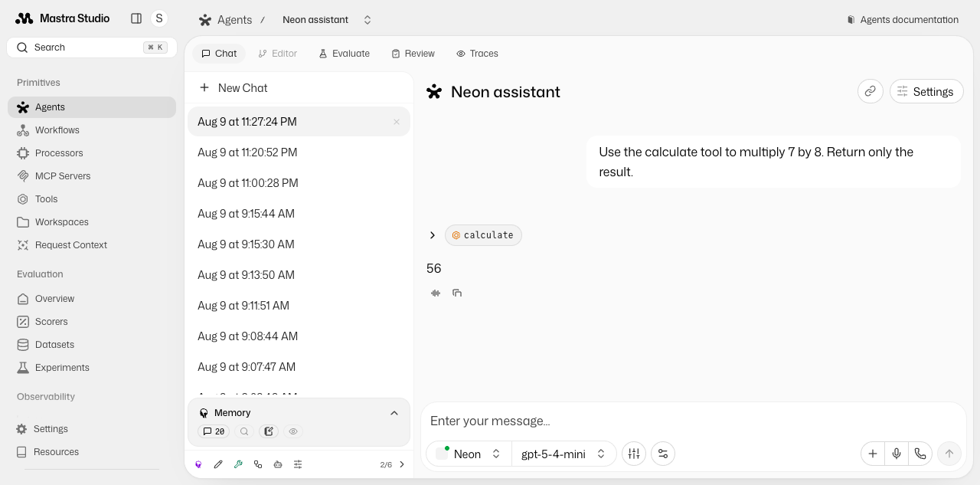Open Workspaces from the sidebar

tap(92, 222)
